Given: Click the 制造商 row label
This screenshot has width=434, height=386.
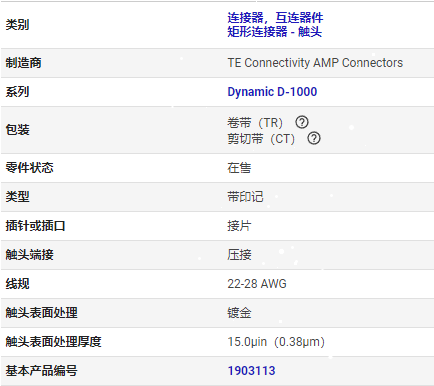Looking at the screenshot, I should pyautogui.click(x=23, y=63).
